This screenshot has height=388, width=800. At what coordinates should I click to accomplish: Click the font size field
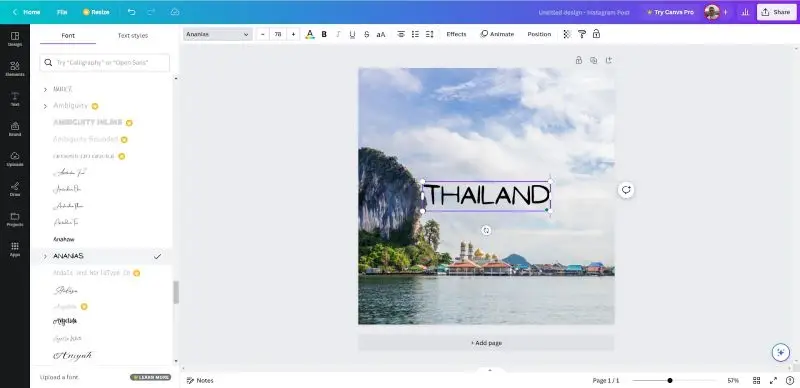click(x=278, y=34)
